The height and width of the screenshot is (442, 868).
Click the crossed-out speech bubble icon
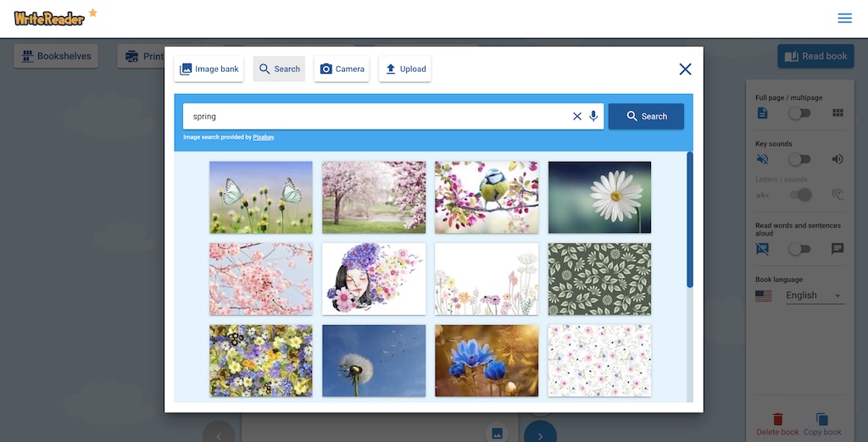pyautogui.click(x=762, y=249)
